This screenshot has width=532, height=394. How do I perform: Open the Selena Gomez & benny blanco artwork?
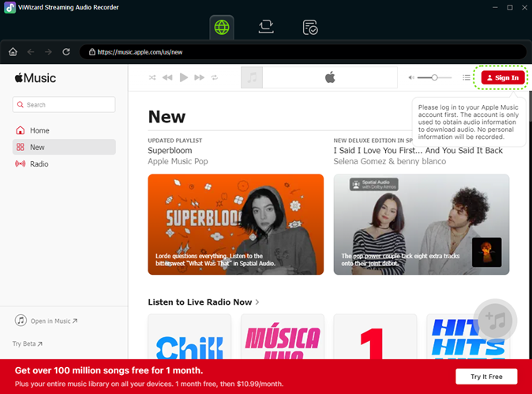(x=421, y=224)
